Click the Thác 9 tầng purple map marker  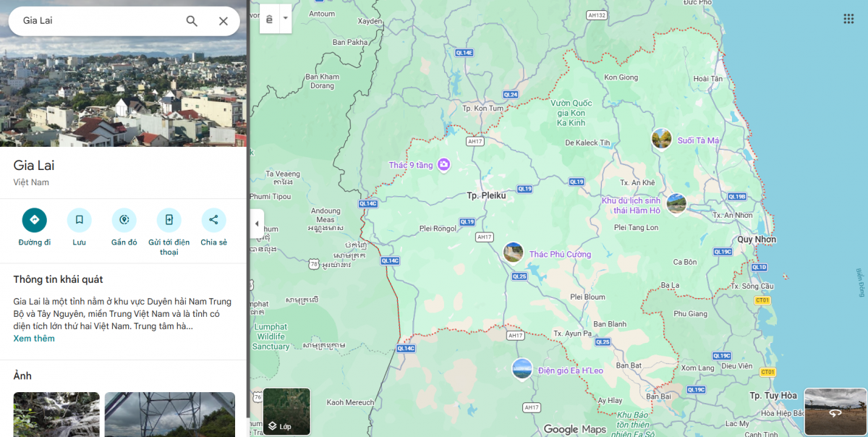(442, 165)
